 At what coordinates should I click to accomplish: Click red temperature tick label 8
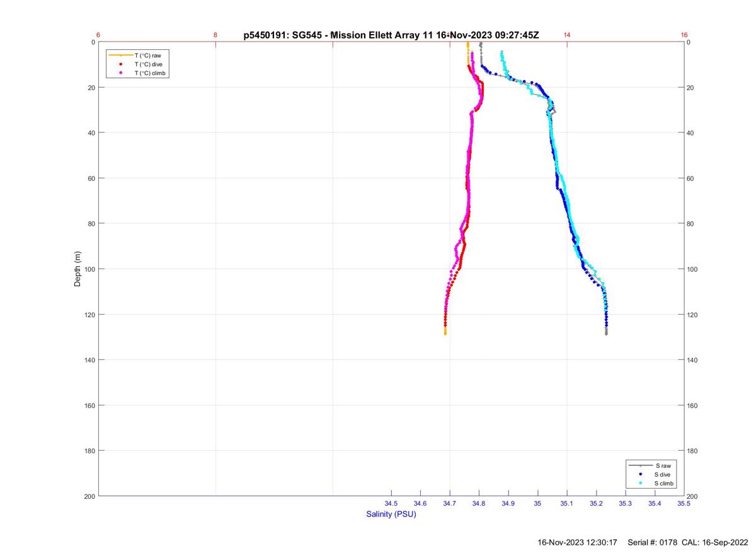click(x=215, y=35)
